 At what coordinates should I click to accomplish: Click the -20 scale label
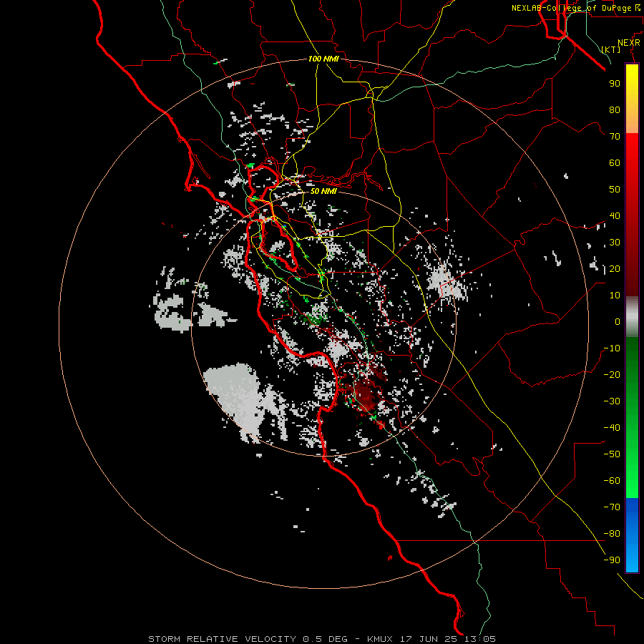click(x=612, y=375)
